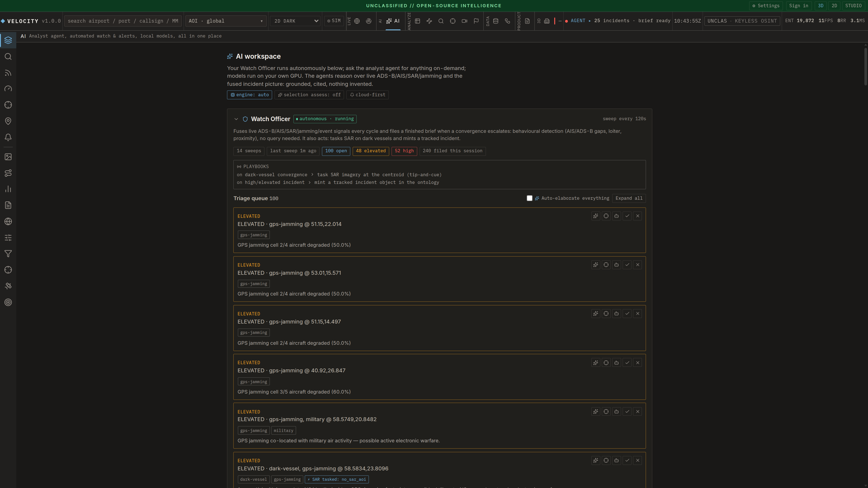Click the VELOCITY logo
The image size is (868, 488).
[x=20, y=21]
